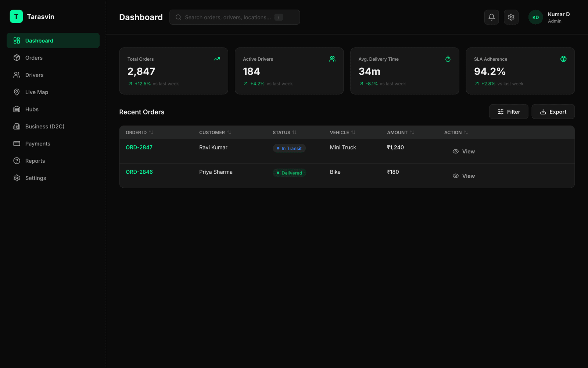Screen dimensions: 588x368
Task: Click the 94.2% SLA value
Action: click(490, 71)
